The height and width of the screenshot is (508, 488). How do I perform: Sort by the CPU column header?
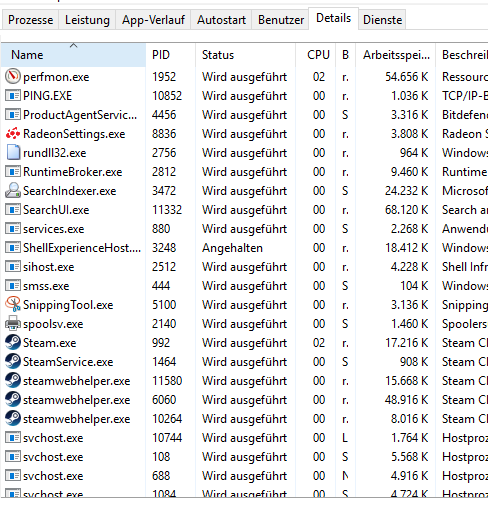[316, 55]
